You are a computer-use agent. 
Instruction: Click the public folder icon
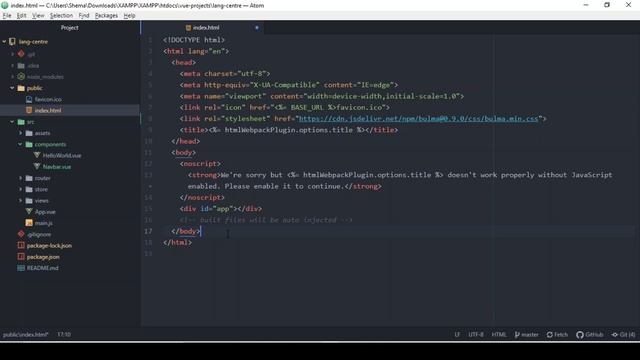[x=21, y=88]
